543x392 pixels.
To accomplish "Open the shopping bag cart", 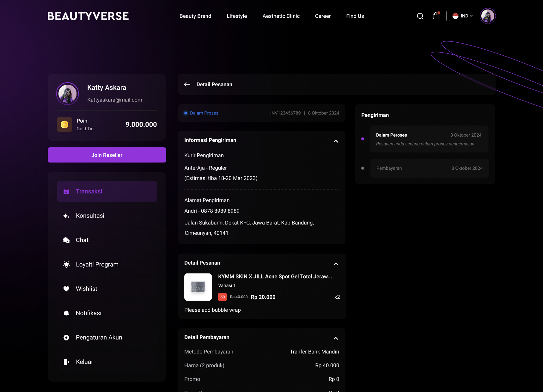I will pyautogui.click(x=436, y=16).
